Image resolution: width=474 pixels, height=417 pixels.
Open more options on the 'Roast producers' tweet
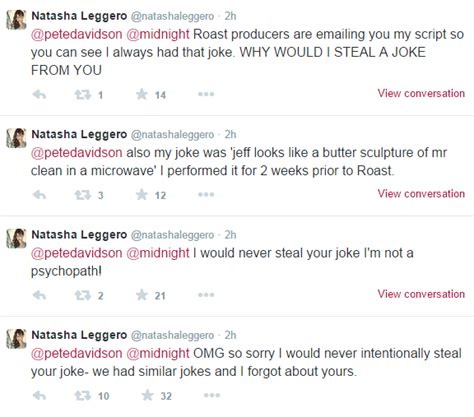coord(206,94)
